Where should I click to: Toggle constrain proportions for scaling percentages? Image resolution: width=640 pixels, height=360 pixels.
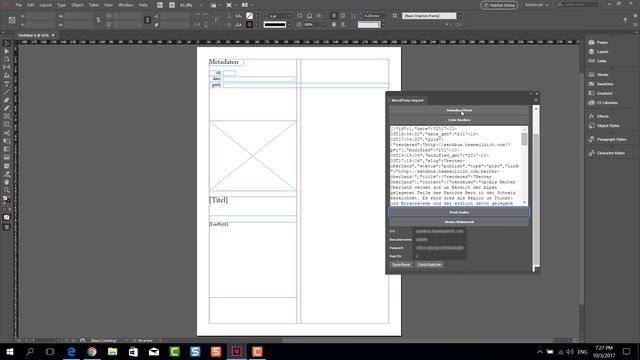coord(148,20)
